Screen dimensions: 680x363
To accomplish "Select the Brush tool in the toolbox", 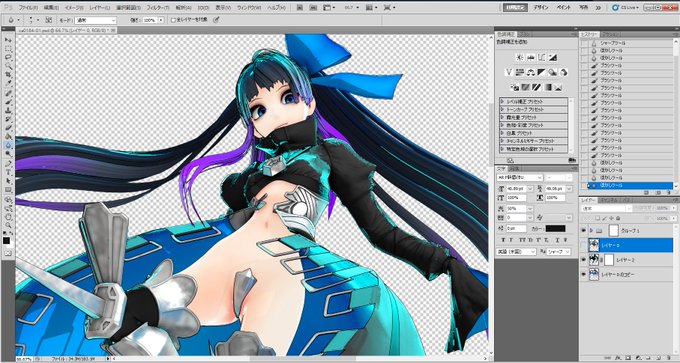I will (8, 101).
